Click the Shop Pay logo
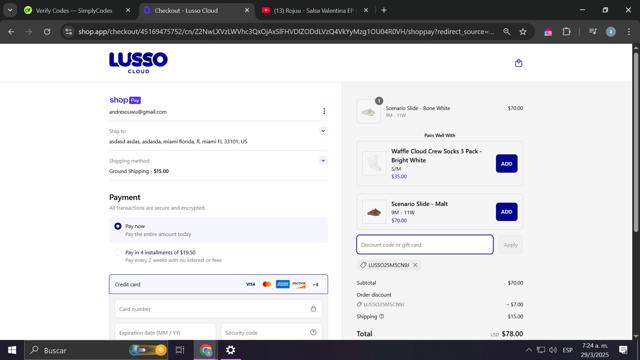The width and height of the screenshot is (640, 360). tap(125, 100)
